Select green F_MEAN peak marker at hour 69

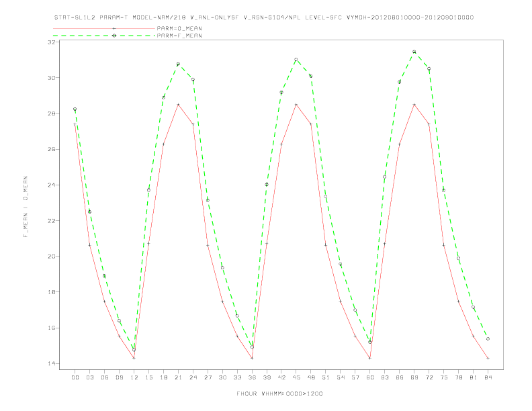[x=414, y=52]
